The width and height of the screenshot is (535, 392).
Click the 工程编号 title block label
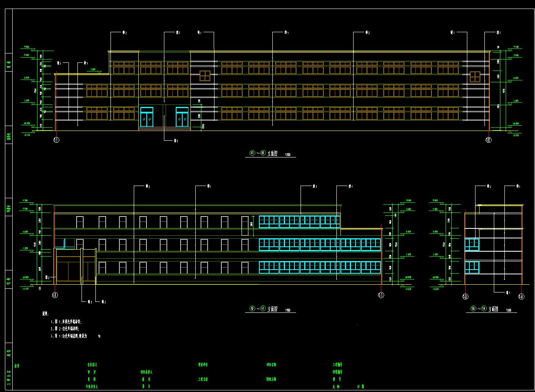click(x=337, y=365)
